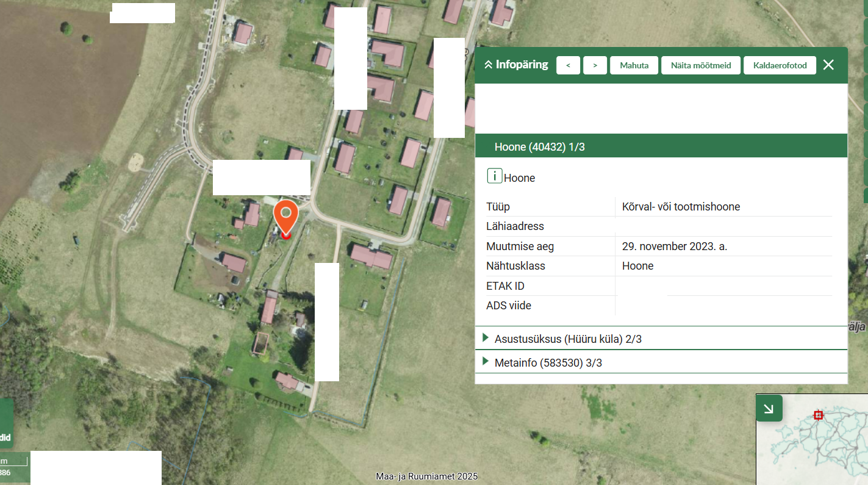Open Kaldaerofotod oblique photos
This screenshot has height=485, width=868.
pyautogui.click(x=780, y=65)
